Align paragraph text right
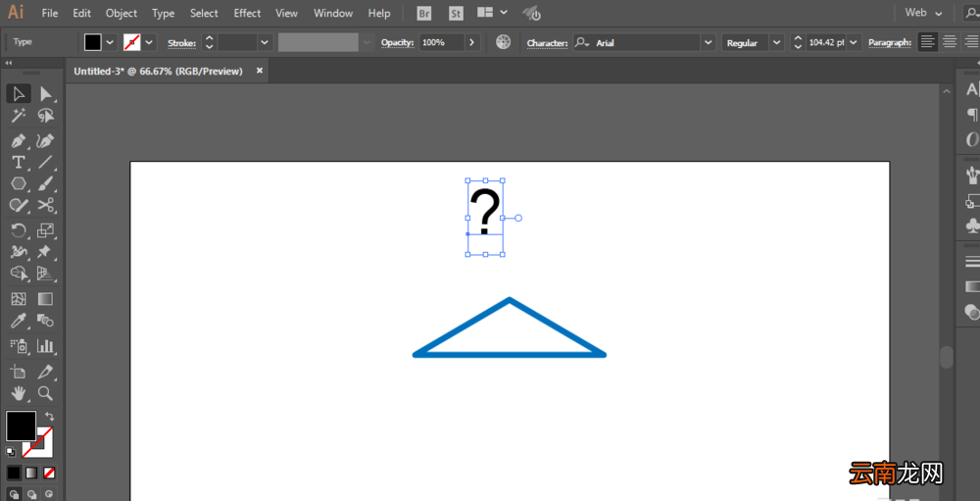The height and width of the screenshot is (501, 980). 971,42
